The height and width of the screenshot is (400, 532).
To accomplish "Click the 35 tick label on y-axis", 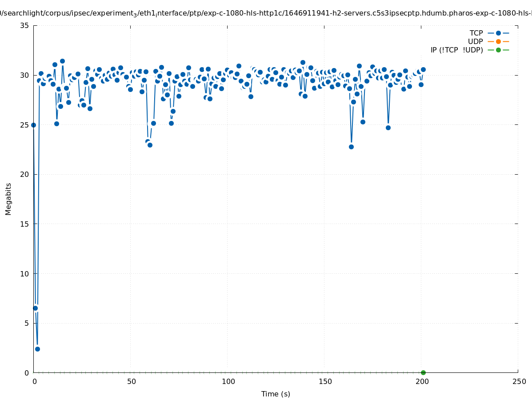I will click(24, 25).
